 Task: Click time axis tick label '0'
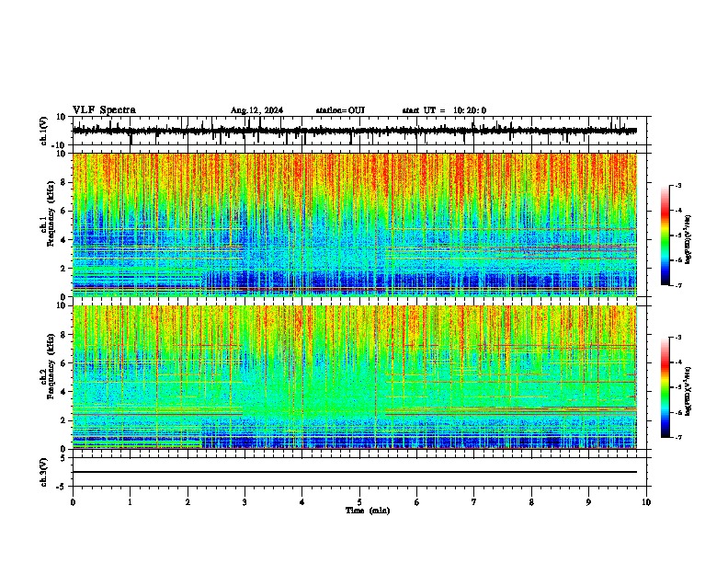click(73, 502)
